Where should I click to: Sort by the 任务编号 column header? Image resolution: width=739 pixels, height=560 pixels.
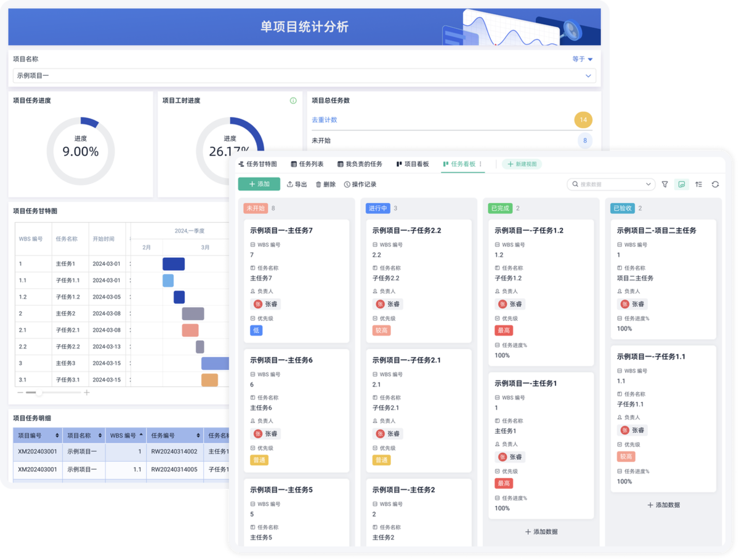pyautogui.click(x=175, y=435)
